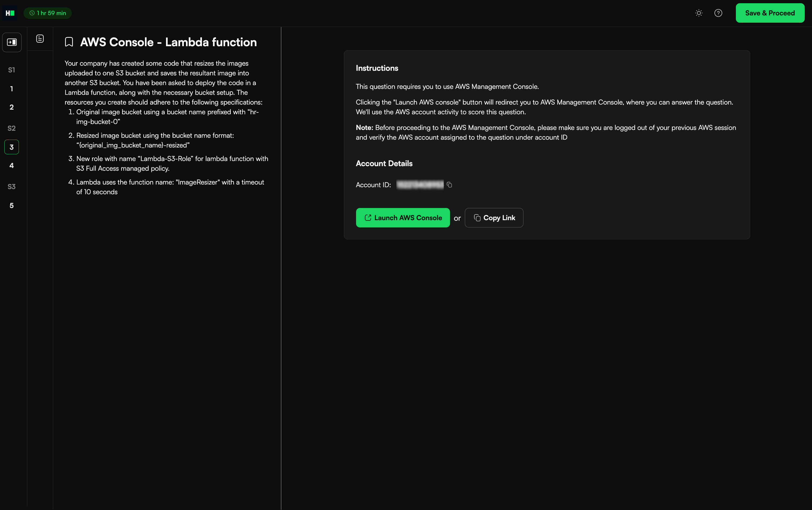
Task: Go to question 2 in sidebar
Action: click(x=11, y=107)
